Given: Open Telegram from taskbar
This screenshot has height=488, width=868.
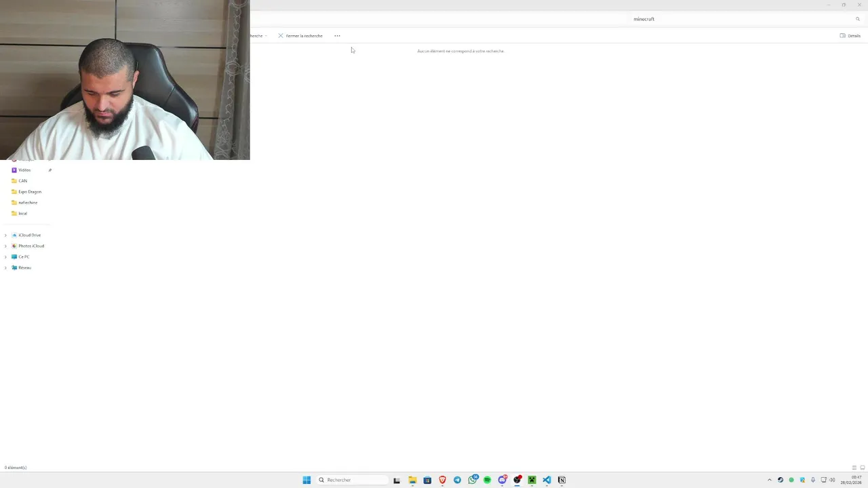Looking at the screenshot, I should (x=457, y=480).
